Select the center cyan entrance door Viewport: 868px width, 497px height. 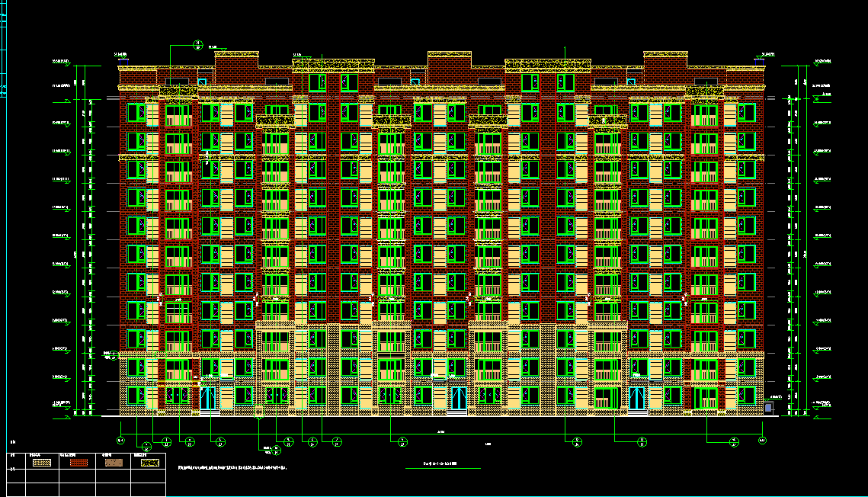pyautogui.click(x=457, y=398)
